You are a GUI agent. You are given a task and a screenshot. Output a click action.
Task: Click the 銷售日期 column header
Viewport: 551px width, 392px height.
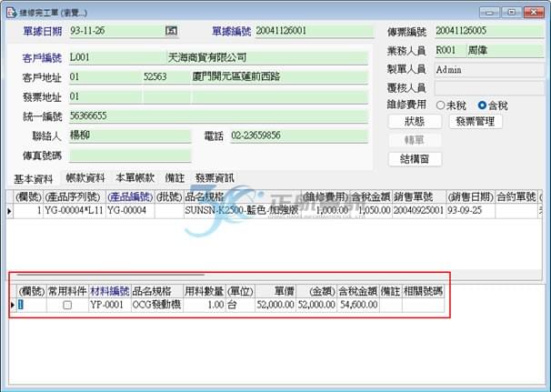[x=470, y=197]
